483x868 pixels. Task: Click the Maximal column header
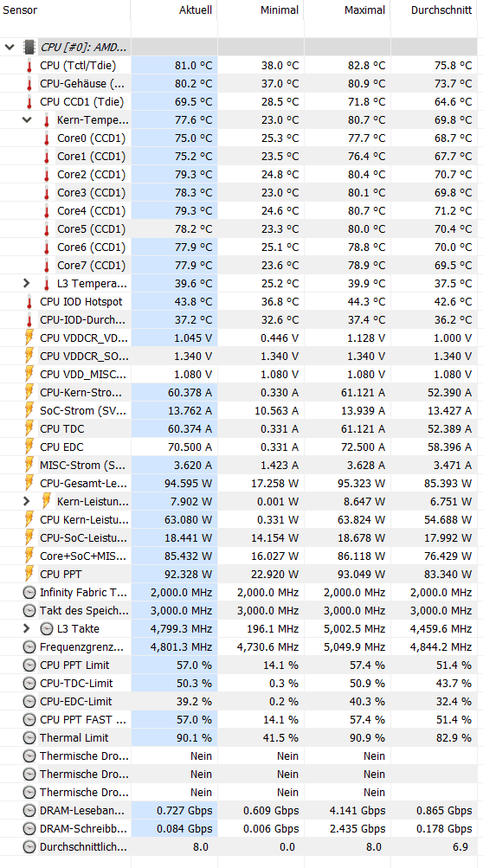(347, 10)
